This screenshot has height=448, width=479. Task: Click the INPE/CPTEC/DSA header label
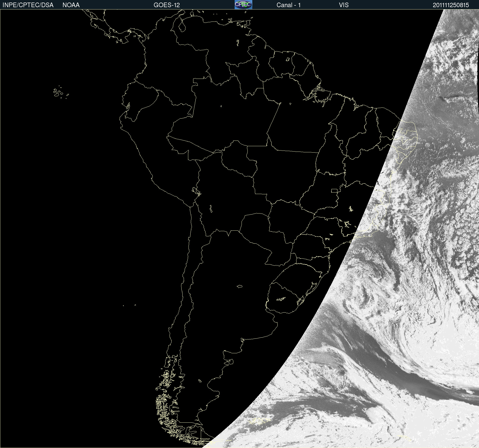pyautogui.click(x=28, y=5)
